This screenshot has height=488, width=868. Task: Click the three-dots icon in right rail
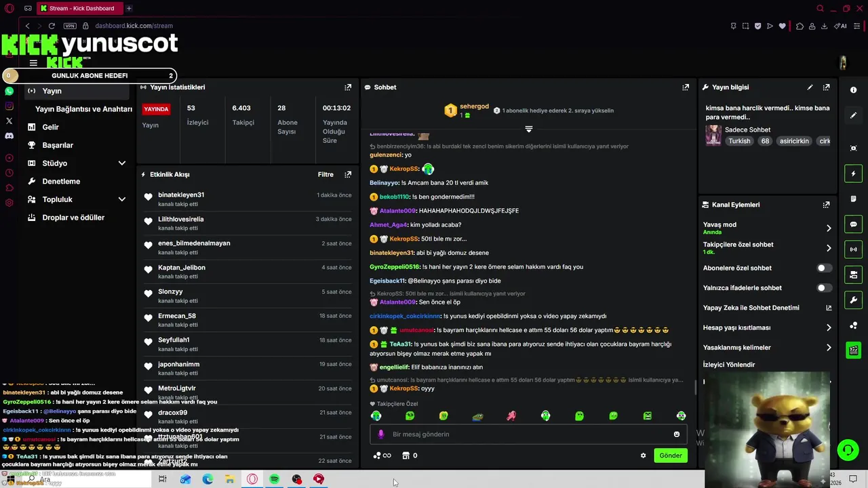tap(853, 325)
